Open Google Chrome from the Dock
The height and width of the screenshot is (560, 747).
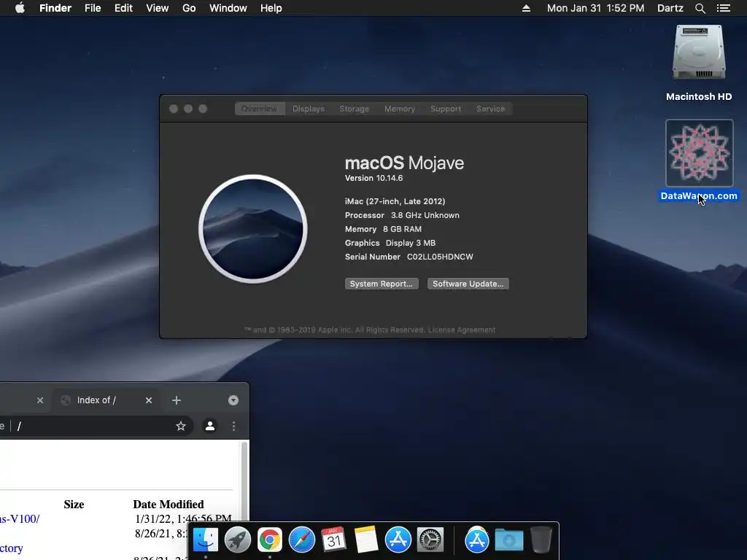click(270, 540)
